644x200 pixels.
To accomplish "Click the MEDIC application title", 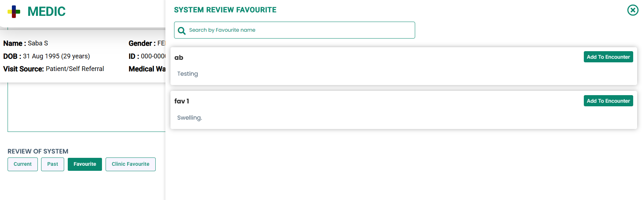I will (x=46, y=12).
